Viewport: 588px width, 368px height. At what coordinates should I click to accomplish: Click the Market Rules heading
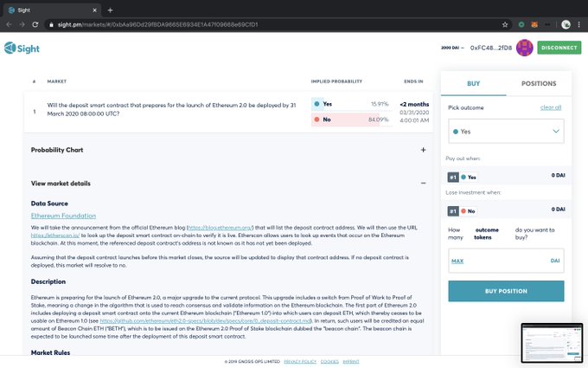[50, 352]
